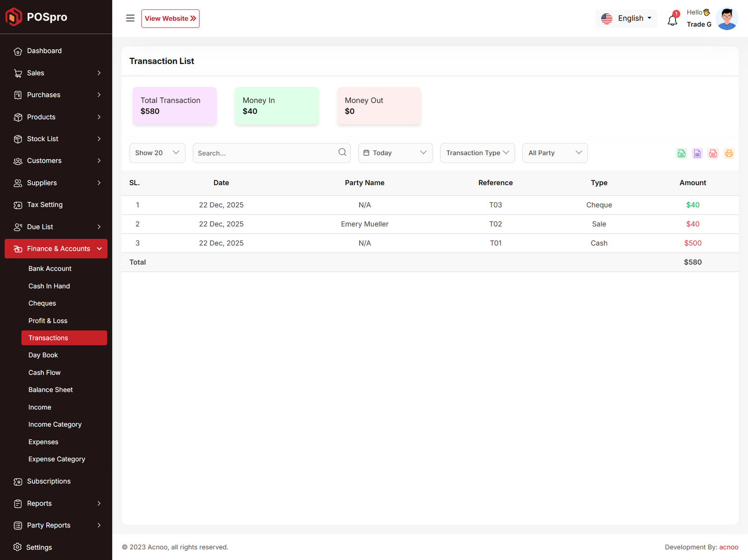Expand the Transaction Type filter
This screenshot has height=560, width=748.
pos(477,153)
